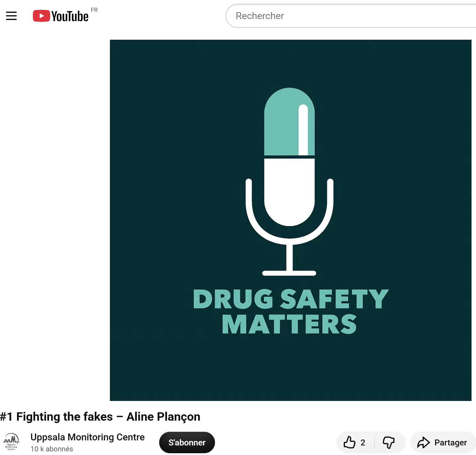Focus the Rechercher search field
The height and width of the screenshot is (455, 476).
pyautogui.click(x=351, y=16)
